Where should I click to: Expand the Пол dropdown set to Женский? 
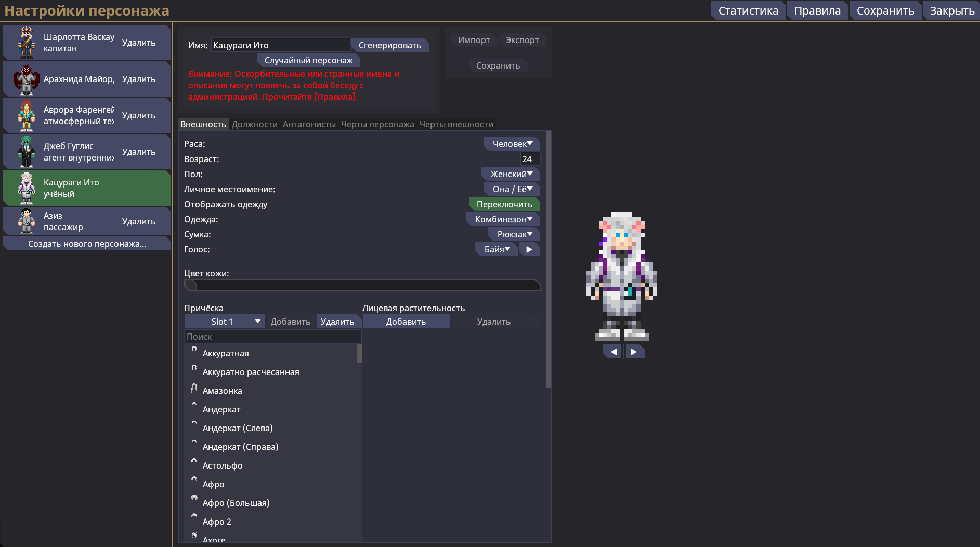click(511, 174)
